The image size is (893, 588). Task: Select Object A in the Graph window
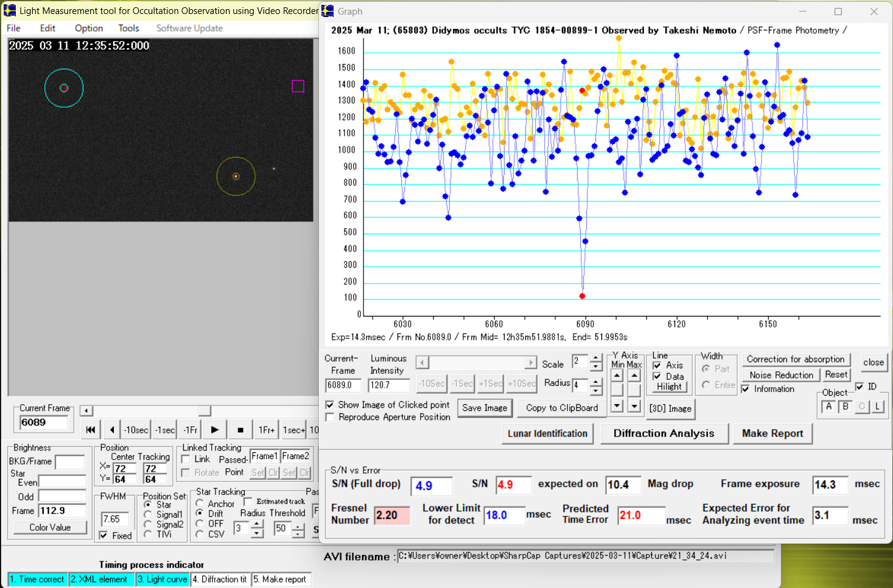tap(828, 407)
